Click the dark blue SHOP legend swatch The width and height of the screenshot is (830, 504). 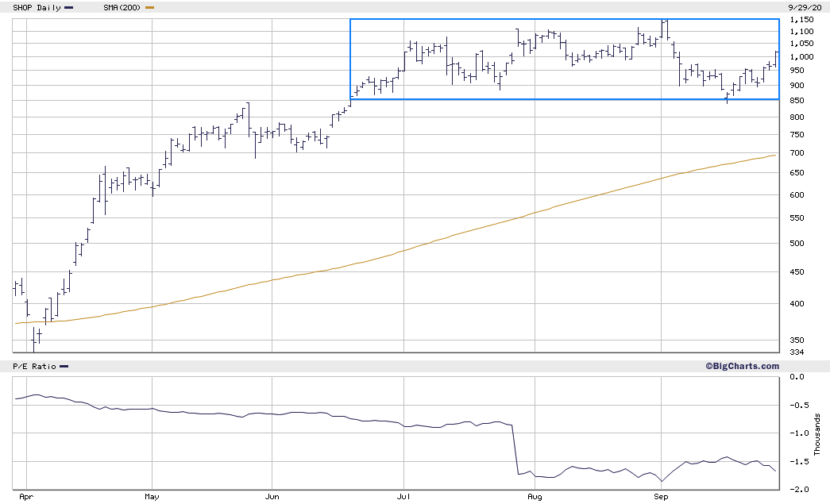pos(70,7)
